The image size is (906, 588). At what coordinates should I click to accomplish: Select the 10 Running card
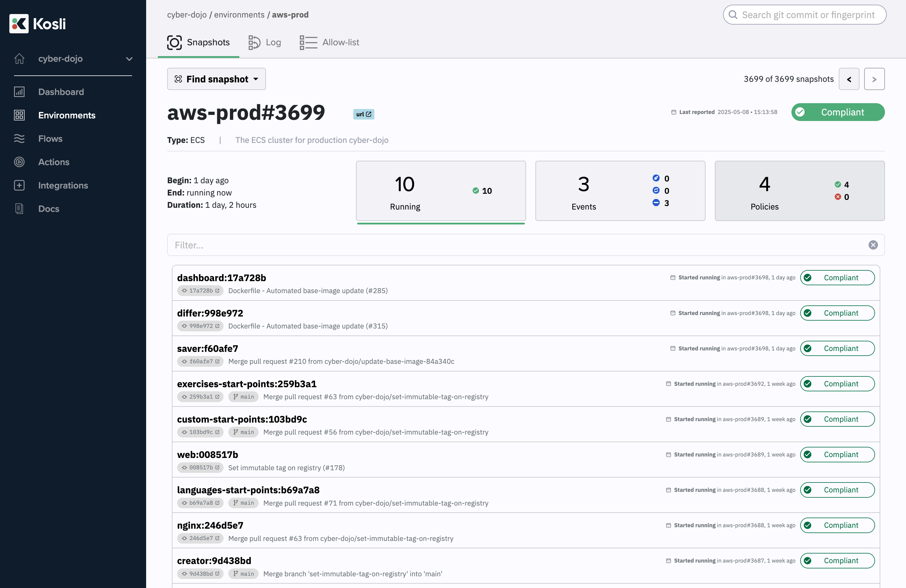tap(441, 191)
